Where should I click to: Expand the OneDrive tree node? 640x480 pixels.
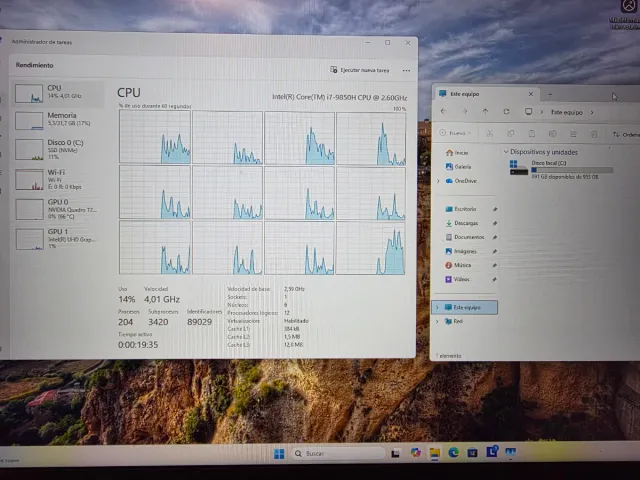pos(439,181)
